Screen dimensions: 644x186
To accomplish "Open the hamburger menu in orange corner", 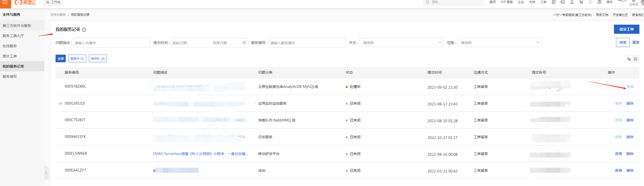I will 5,2.
